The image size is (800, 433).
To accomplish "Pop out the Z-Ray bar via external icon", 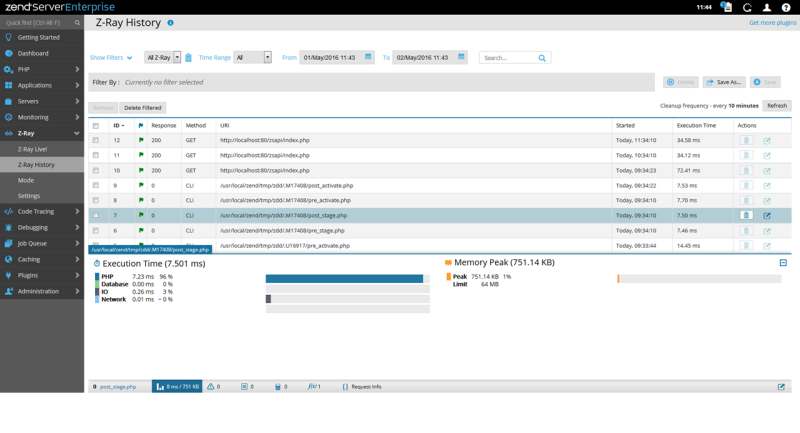I will 781,387.
